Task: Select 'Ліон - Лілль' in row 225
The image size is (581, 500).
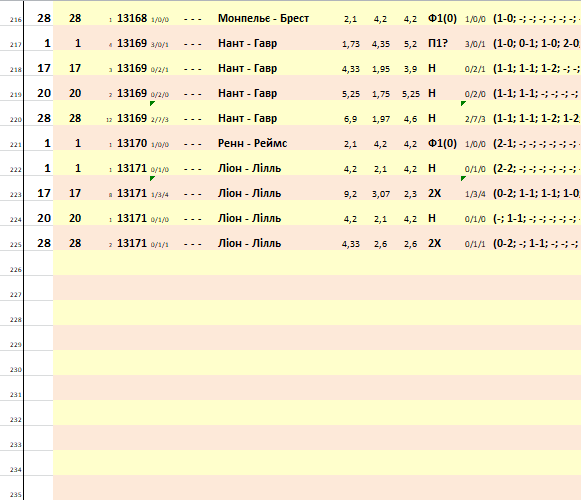Action: click(249, 243)
